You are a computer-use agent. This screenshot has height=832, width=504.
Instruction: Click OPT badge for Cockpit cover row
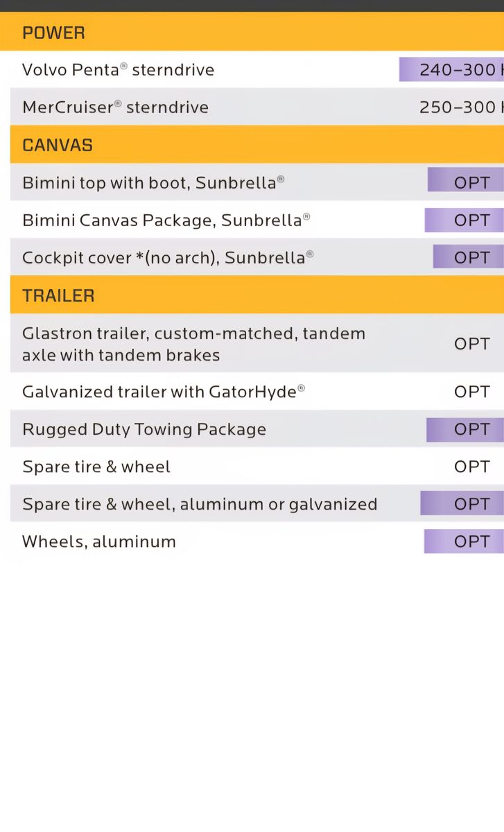click(471, 257)
